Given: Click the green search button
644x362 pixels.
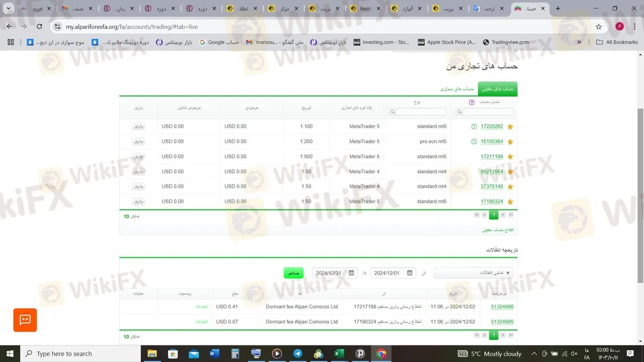Looking at the screenshot, I should point(294,272).
